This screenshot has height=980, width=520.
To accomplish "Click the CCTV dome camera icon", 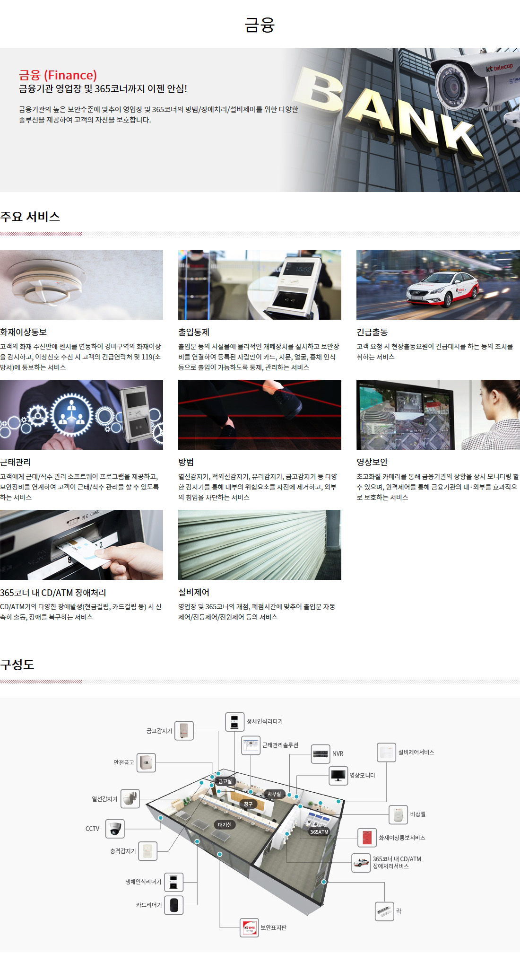I will (x=115, y=829).
